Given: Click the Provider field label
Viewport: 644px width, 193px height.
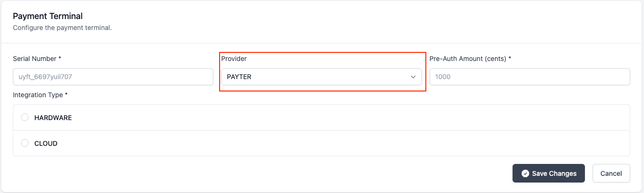Looking at the screenshot, I should click(x=234, y=59).
